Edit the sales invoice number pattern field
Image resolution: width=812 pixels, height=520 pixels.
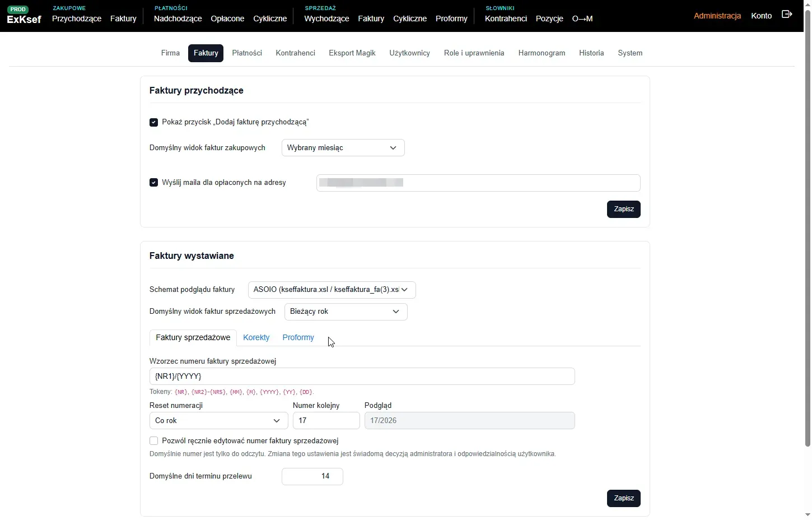click(362, 377)
